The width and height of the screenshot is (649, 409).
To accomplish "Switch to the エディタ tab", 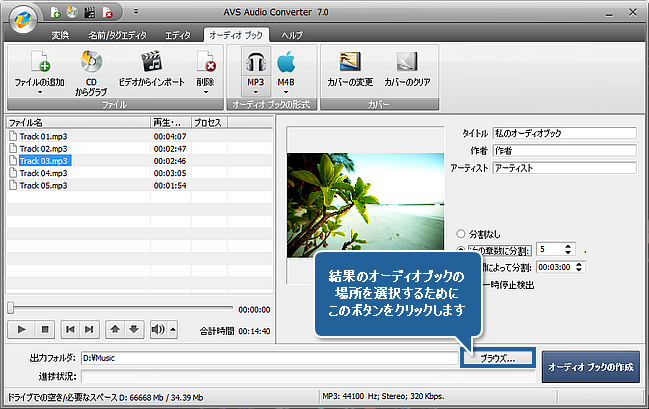I will (177, 35).
